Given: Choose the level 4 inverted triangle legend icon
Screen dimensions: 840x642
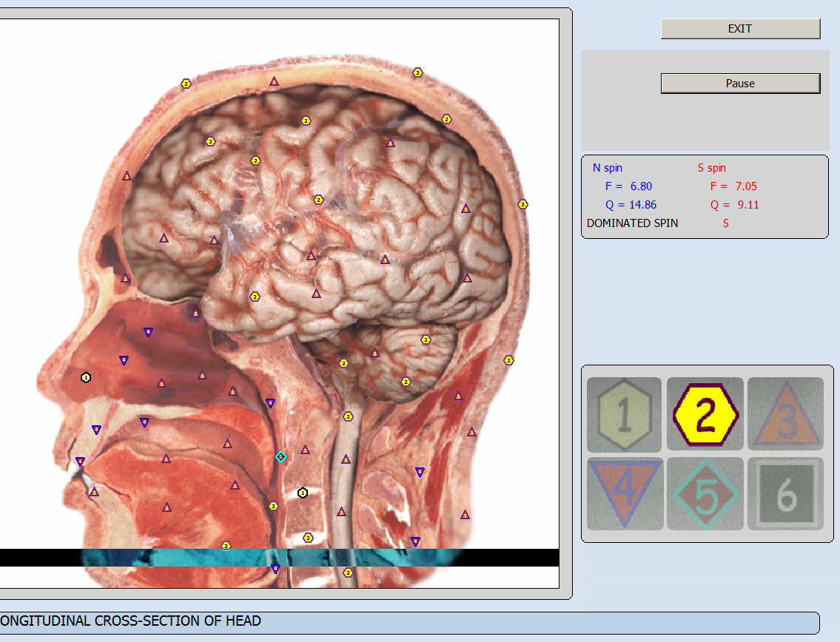Looking at the screenshot, I should 624,493.
